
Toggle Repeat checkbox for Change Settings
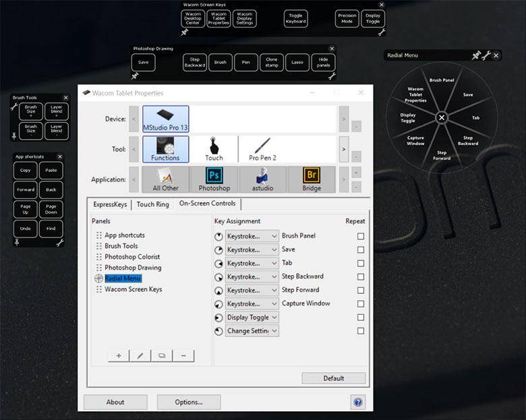point(361,331)
